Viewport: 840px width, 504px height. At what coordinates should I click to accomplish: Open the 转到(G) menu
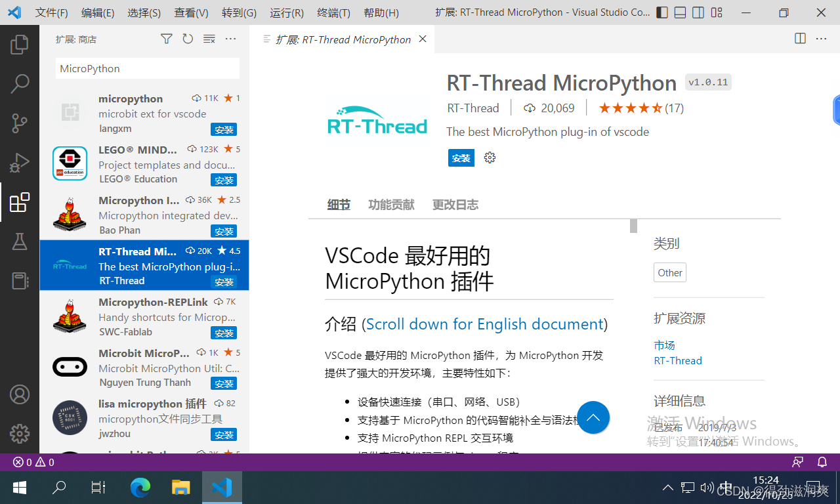(x=239, y=12)
